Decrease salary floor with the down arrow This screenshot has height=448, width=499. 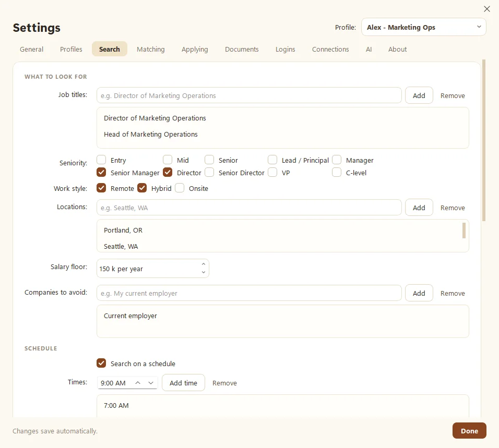pyautogui.click(x=204, y=272)
